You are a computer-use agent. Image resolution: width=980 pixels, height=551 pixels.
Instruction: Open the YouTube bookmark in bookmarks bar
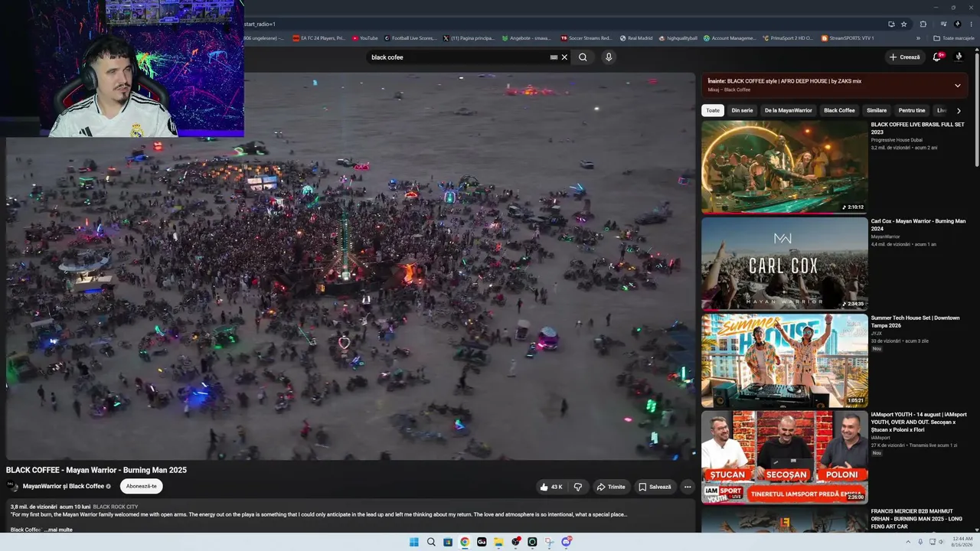[x=364, y=38]
